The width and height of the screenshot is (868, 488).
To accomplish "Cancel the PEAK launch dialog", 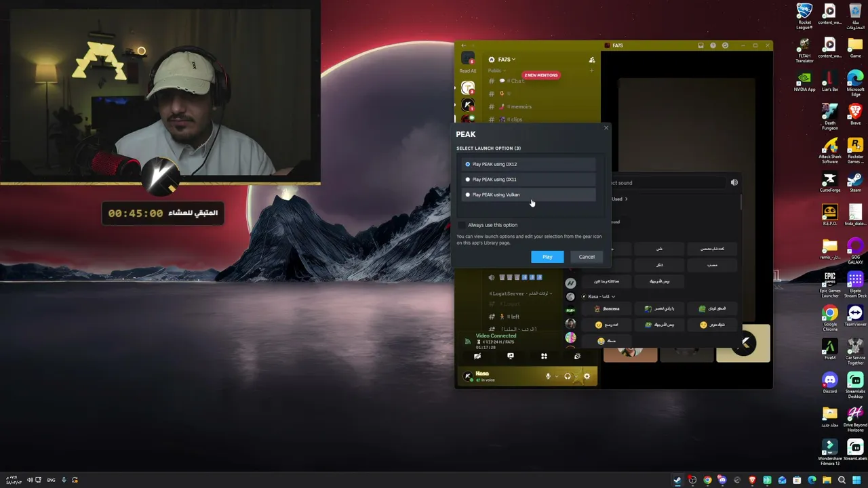I will tap(587, 257).
